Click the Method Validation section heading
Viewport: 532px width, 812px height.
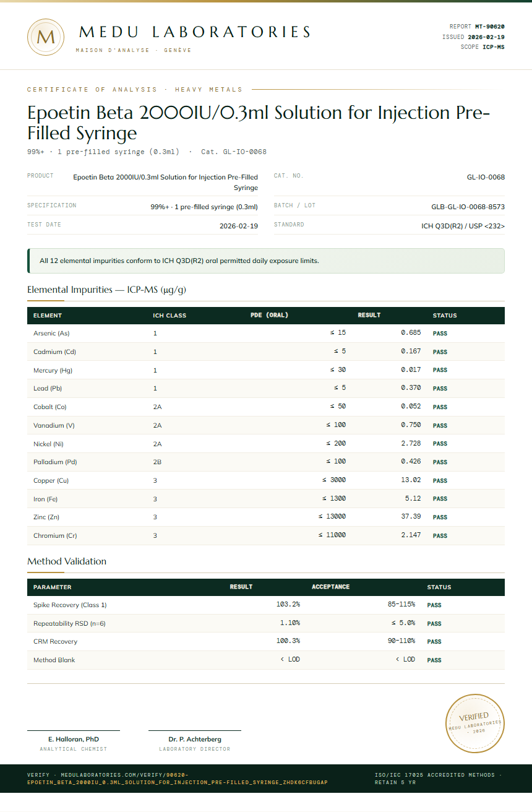(x=67, y=561)
